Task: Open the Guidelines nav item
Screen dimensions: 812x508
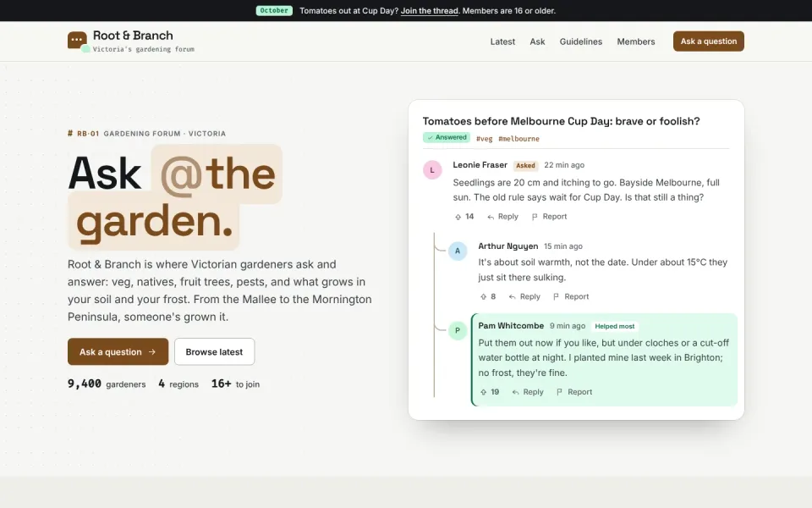Action: click(x=580, y=41)
